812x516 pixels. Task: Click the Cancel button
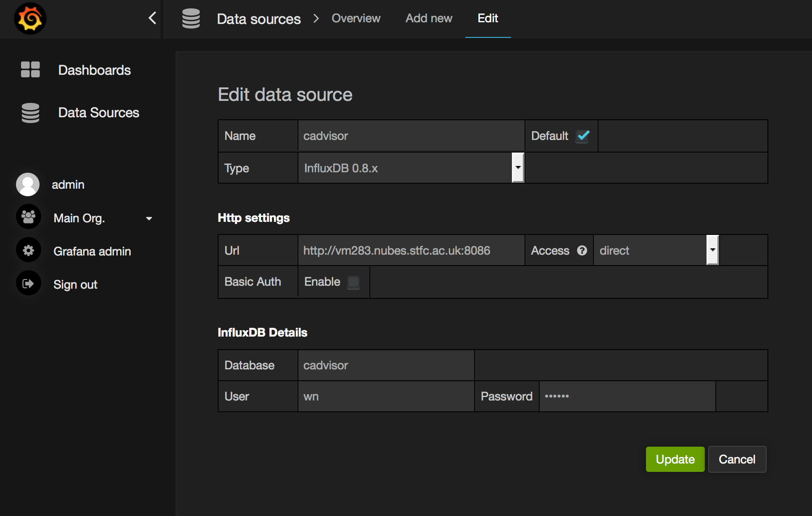coord(737,459)
